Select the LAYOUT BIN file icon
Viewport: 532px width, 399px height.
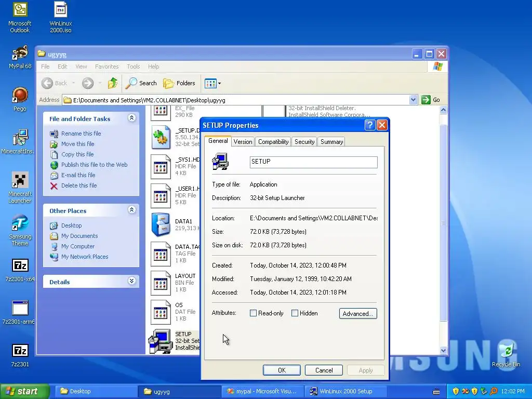(161, 283)
